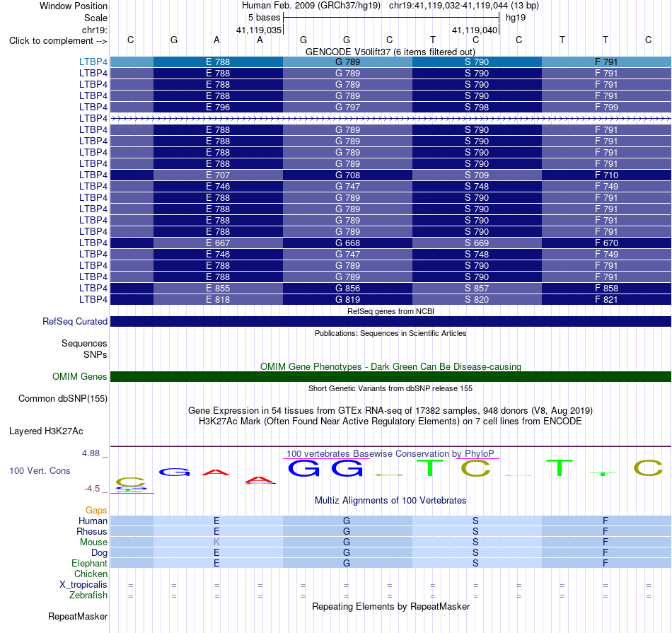This screenshot has width=672, height=633.
Task: Open 'Publications: Sequences in Scientific Articles' title
Action: (x=390, y=333)
